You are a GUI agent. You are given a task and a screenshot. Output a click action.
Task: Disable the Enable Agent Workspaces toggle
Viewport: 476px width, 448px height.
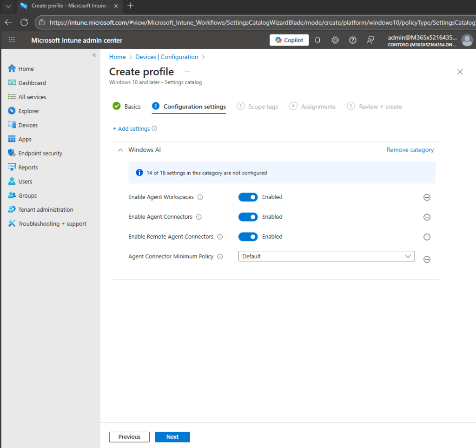248,197
